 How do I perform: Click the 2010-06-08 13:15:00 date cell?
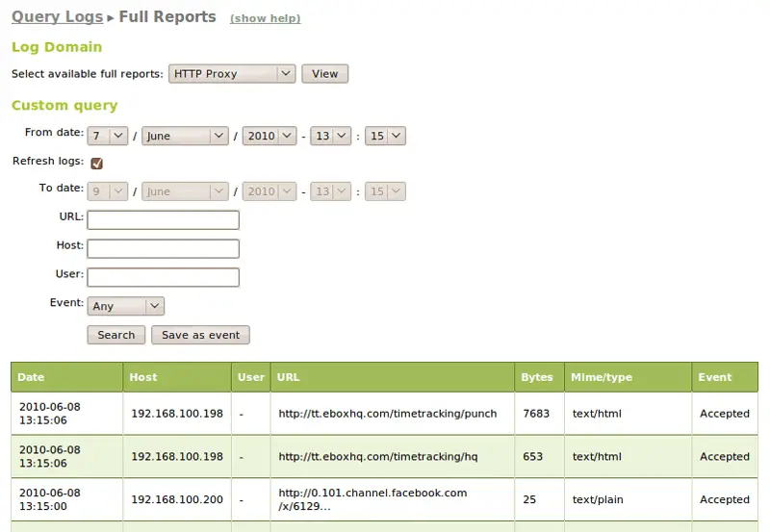click(66, 499)
